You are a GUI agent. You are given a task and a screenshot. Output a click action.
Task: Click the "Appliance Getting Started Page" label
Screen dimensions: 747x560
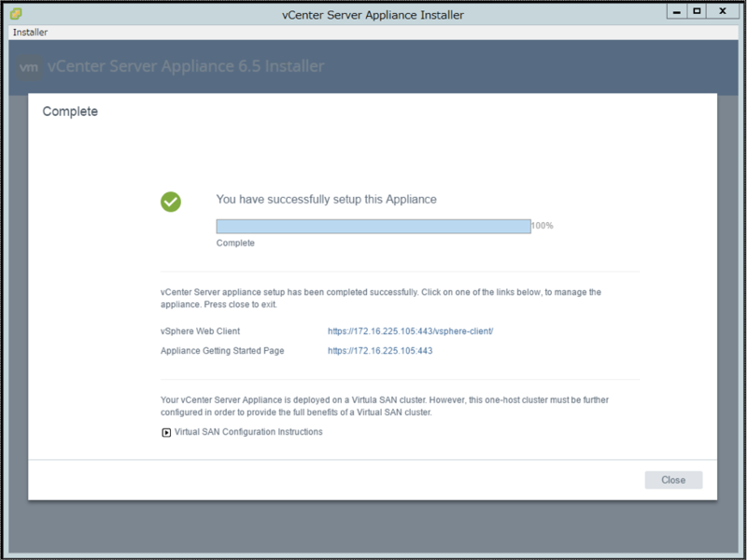point(222,351)
